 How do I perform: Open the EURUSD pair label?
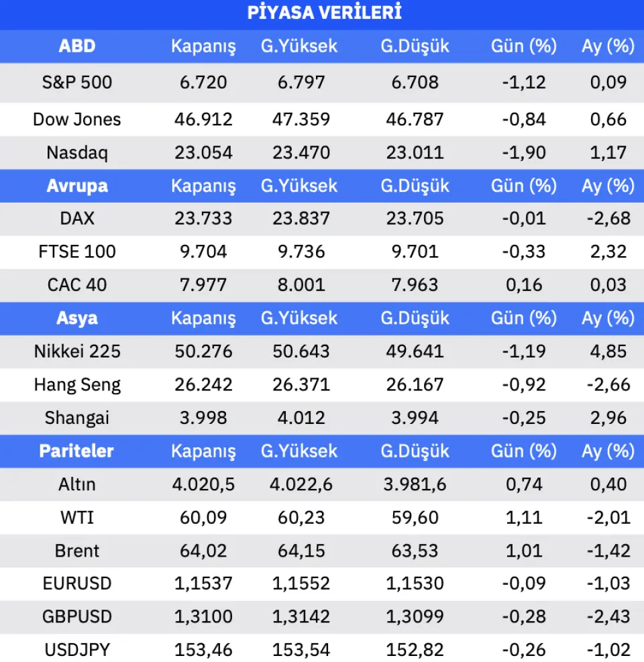click(77, 584)
